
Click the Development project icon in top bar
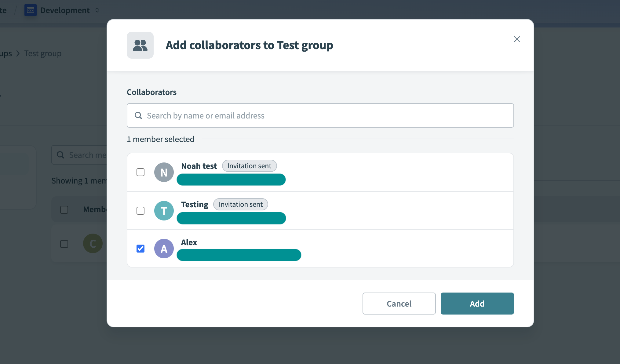click(30, 10)
